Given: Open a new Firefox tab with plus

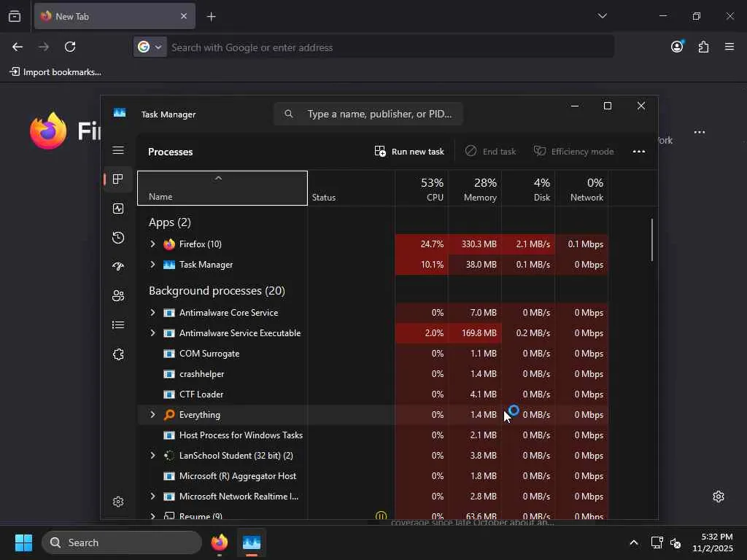Looking at the screenshot, I should pyautogui.click(x=212, y=17).
